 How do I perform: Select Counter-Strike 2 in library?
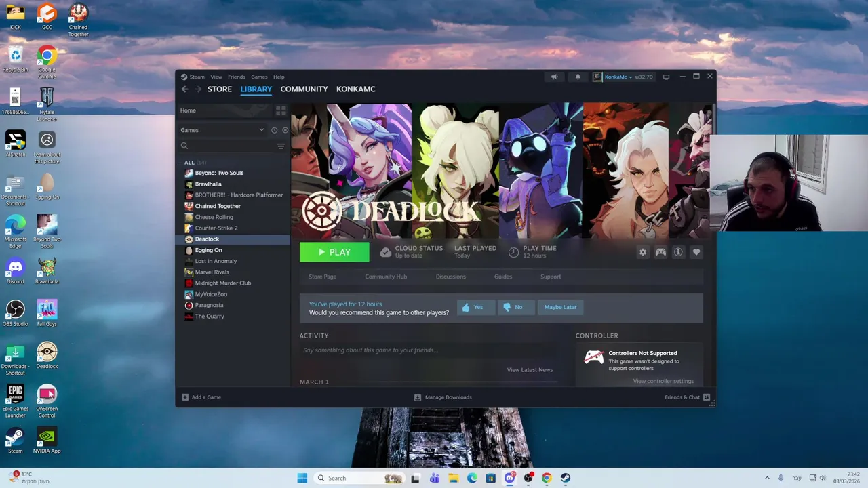pyautogui.click(x=216, y=228)
